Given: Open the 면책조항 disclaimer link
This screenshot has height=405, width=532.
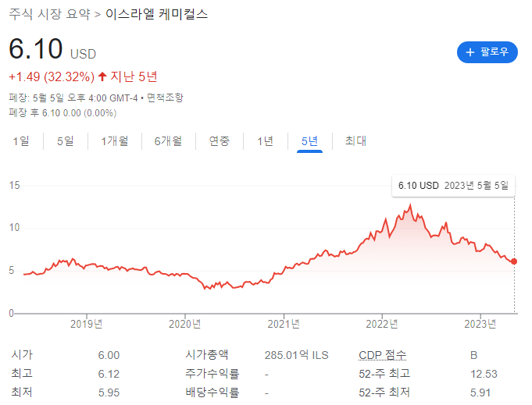Looking at the screenshot, I should 165,98.
